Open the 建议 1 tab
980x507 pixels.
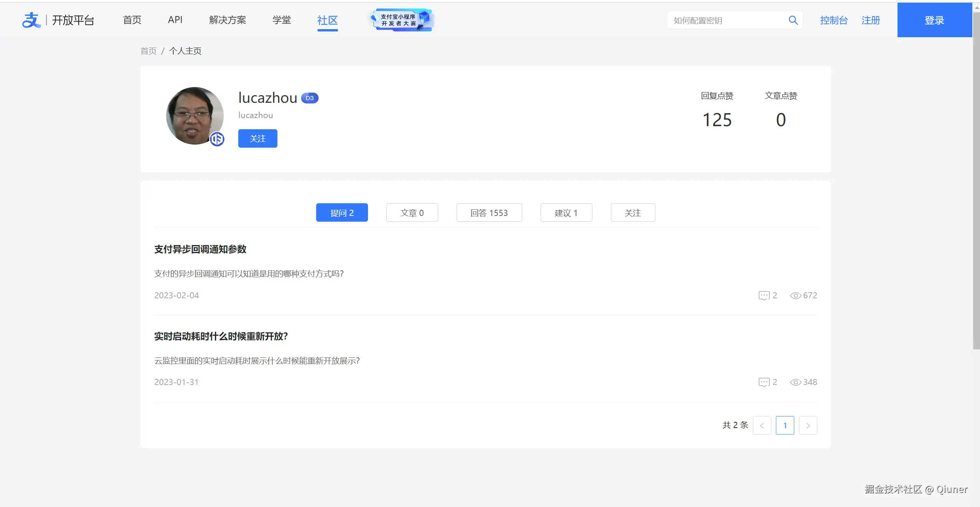(x=566, y=213)
